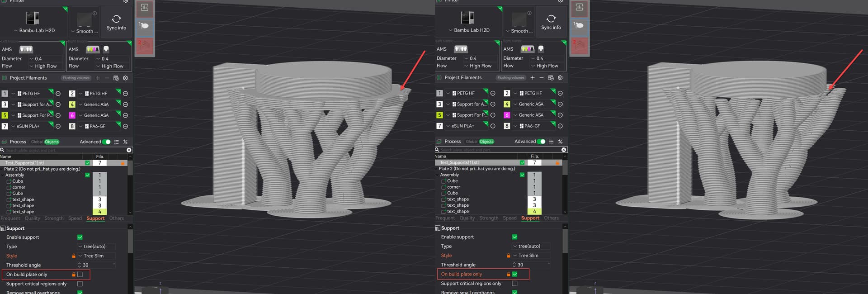Switch to Others tab in left screenshot
The height and width of the screenshot is (294, 868).
pos(117,218)
